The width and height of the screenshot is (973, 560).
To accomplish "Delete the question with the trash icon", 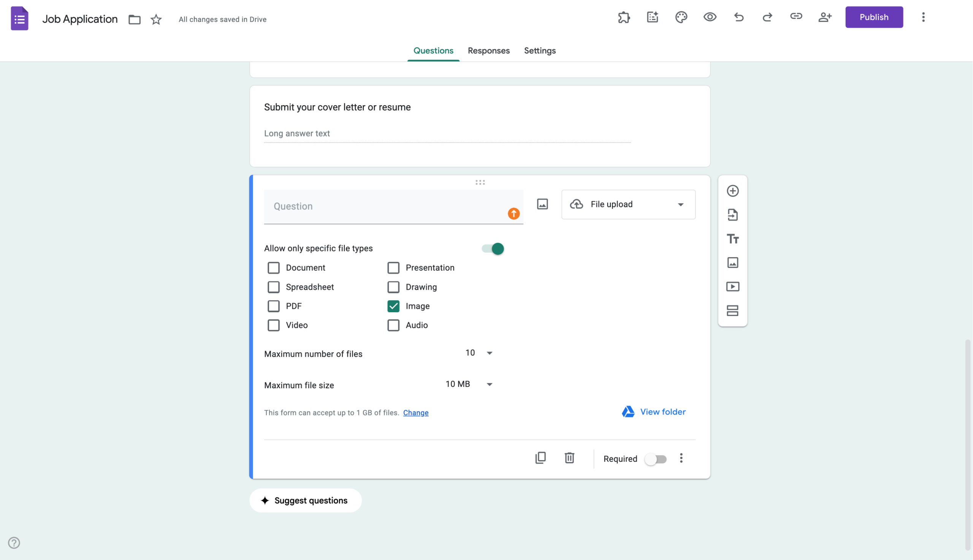I will [569, 458].
